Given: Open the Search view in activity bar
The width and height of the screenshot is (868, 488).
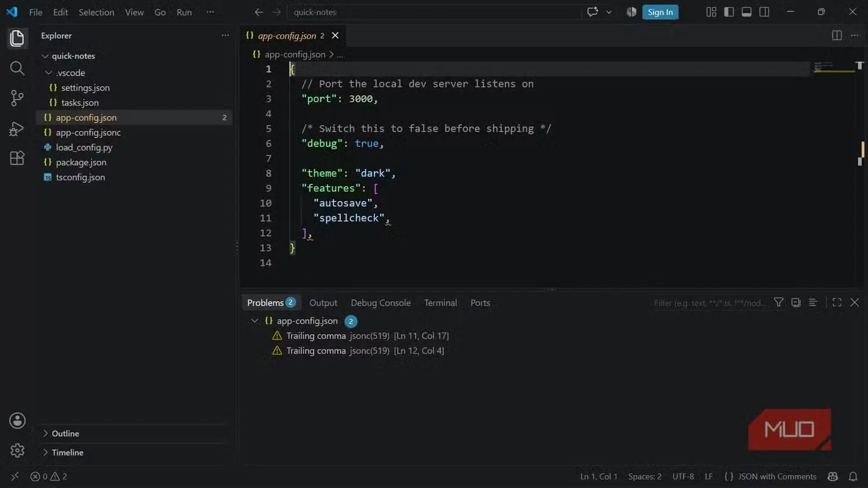Looking at the screenshot, I should [x=17, y=68].
